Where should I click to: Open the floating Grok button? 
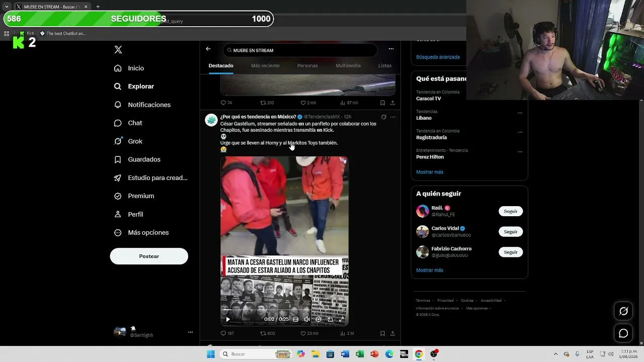tap(623, 311)
